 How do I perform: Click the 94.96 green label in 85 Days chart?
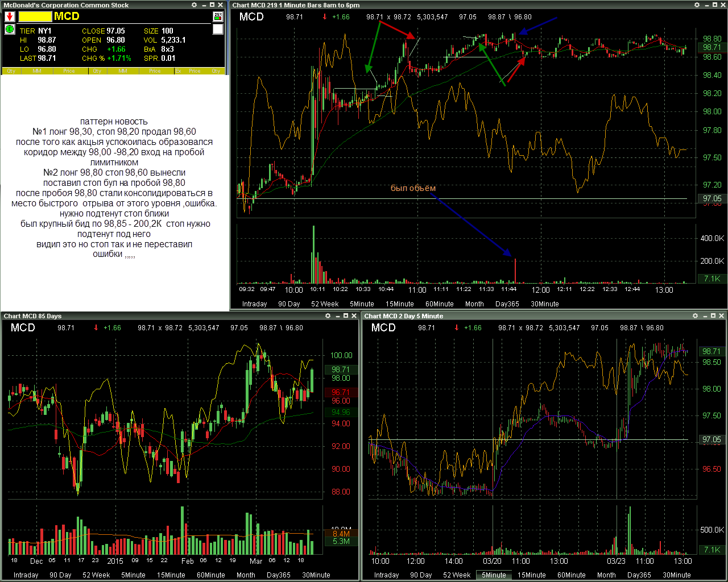click(x=341, y=412)
